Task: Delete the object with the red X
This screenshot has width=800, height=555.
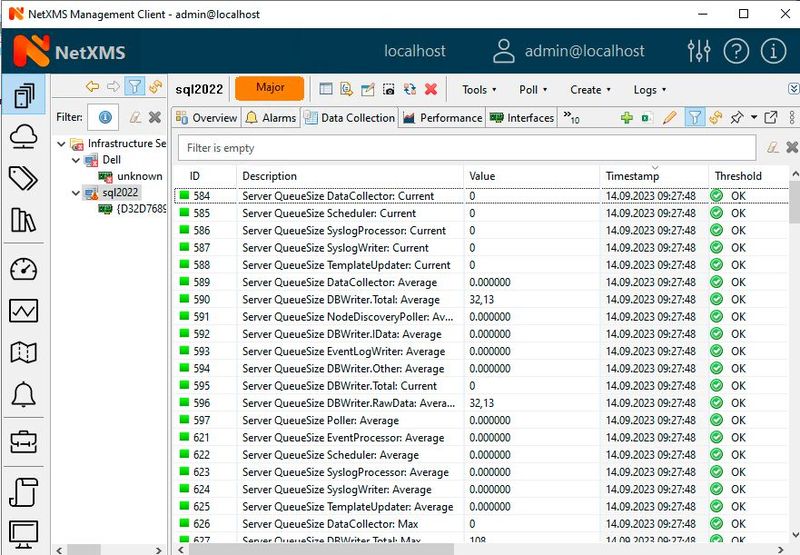Action: tap(431, 89)
